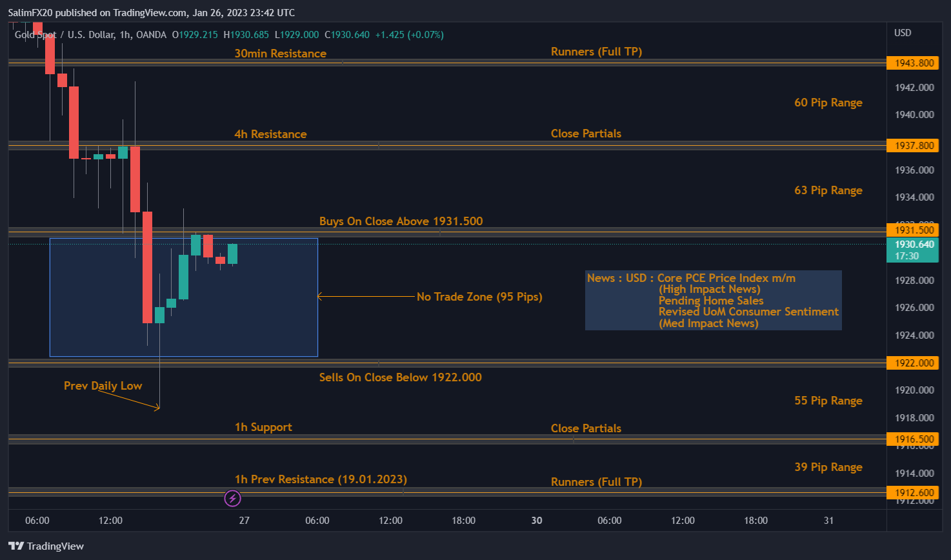Viewport: 951px width, 560px height.
Task: Click the TradingView logo in the bottom-left corner
Action: tap(15, 546)
